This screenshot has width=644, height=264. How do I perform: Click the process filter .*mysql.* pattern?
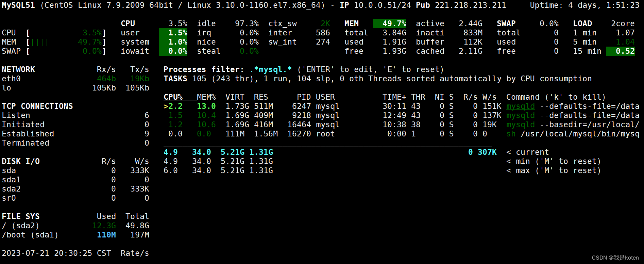tap(271, 70)
